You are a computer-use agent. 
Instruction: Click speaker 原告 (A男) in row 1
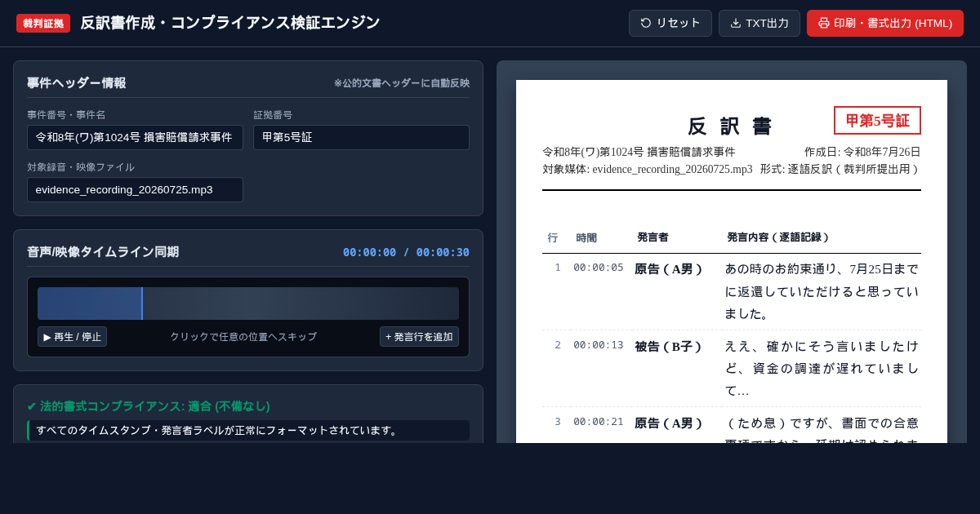pos(668,269)
